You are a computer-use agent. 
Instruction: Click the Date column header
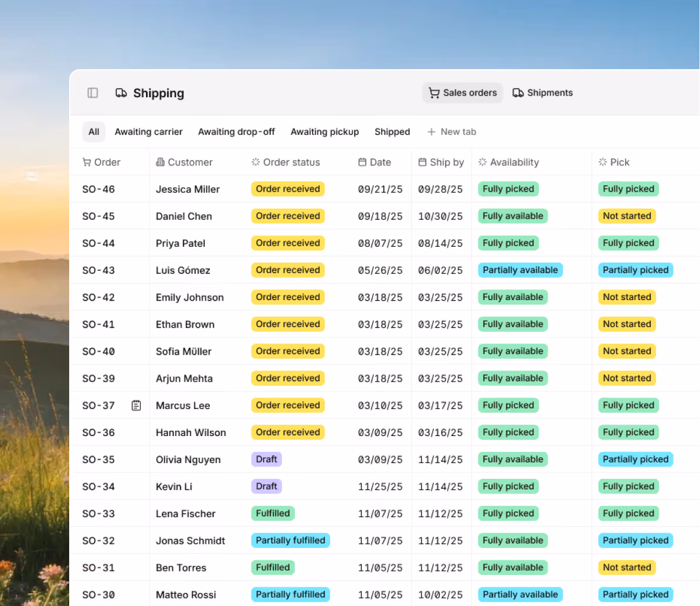point(375,162)
